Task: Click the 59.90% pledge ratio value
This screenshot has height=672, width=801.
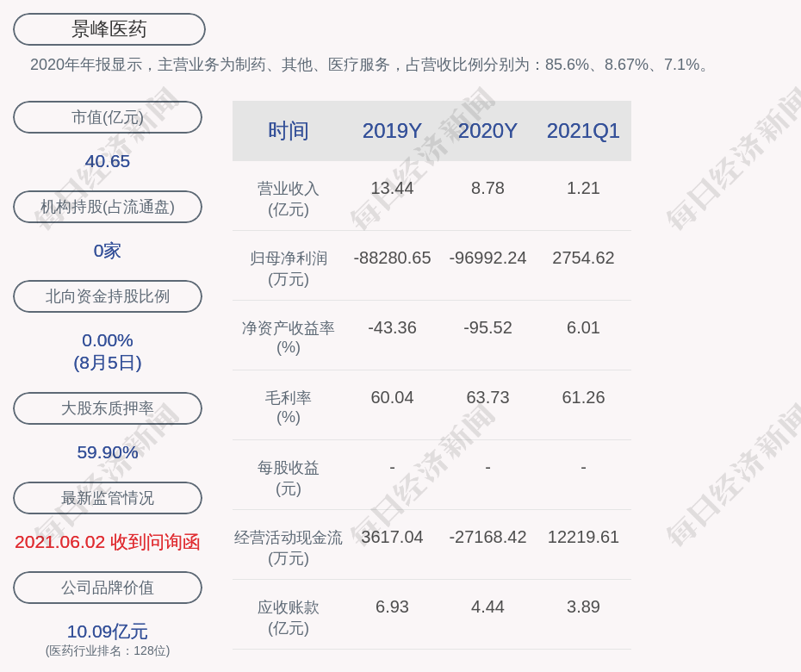Action: pos(108,451)
